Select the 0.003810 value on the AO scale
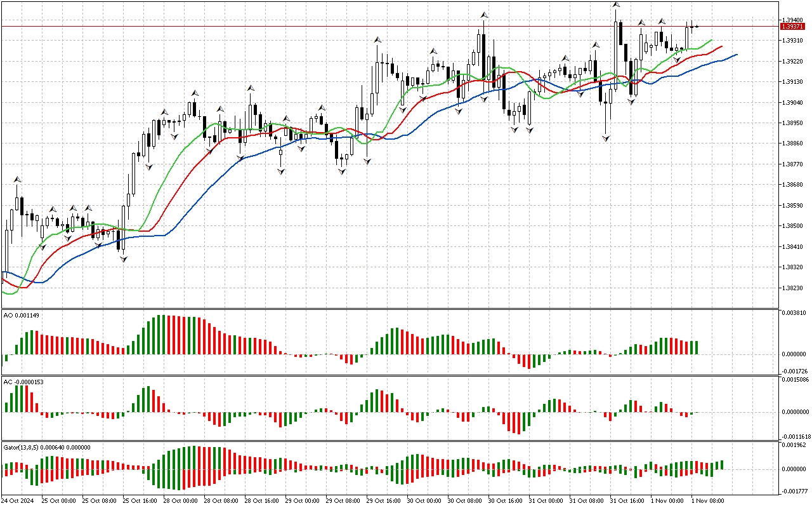 (x=794, y=313)
